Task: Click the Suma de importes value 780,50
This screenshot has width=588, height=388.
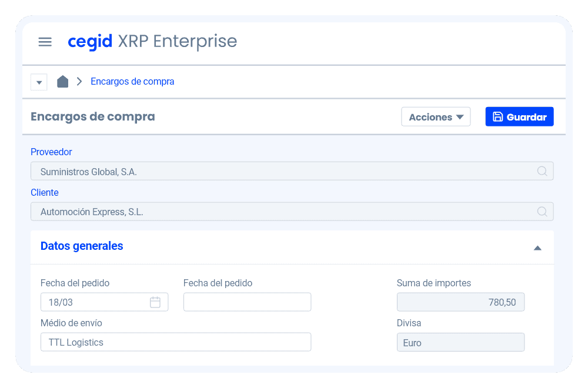Action: (460, 302)
